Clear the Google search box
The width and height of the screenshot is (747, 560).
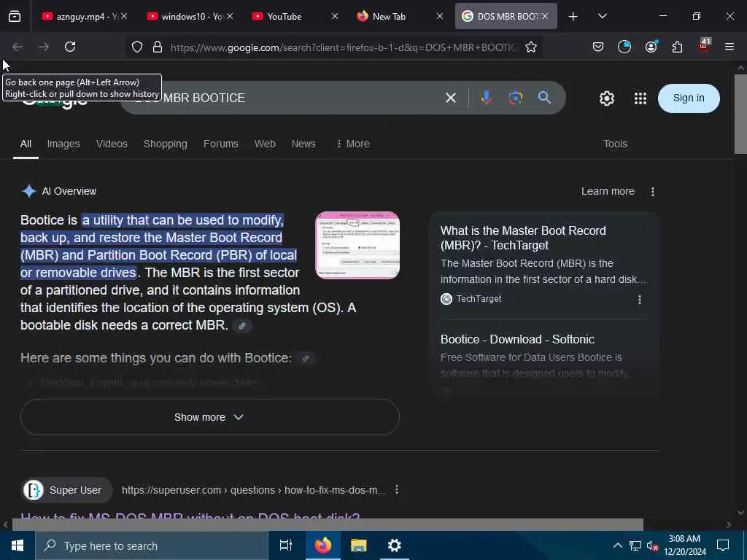tap(451, 98)
